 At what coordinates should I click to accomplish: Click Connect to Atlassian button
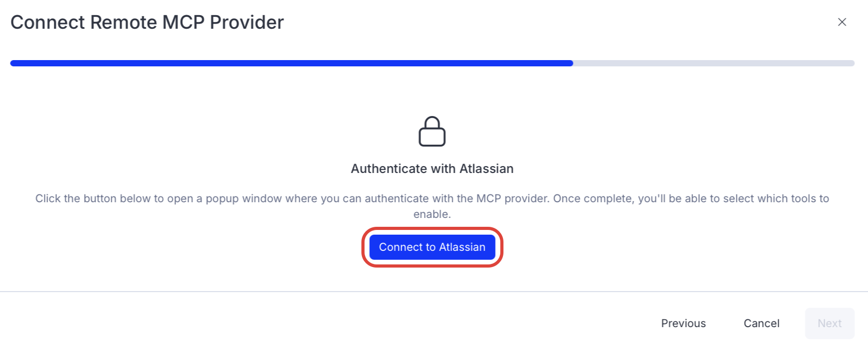click(x=432, y=247)
